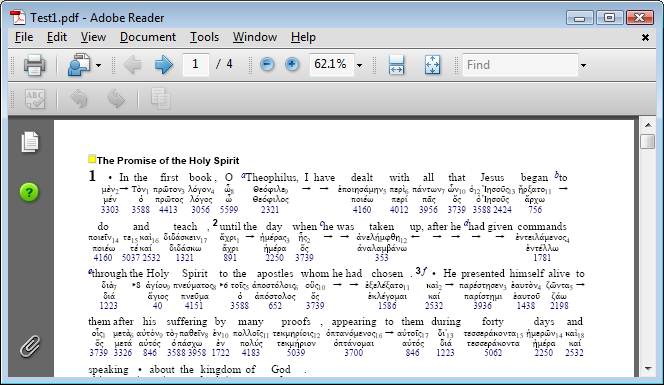The width and height of the screenshot is (664, 385).
Task: Click footnote link 'b' before 'to'
Action: point(557,174)
